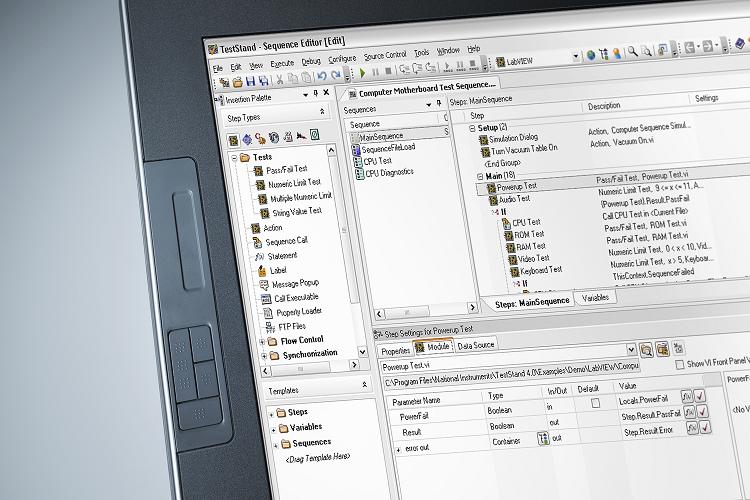Click the Save icon in the toolbar
The width and height of the screenshot is (750, 500).
pos(249,78)
